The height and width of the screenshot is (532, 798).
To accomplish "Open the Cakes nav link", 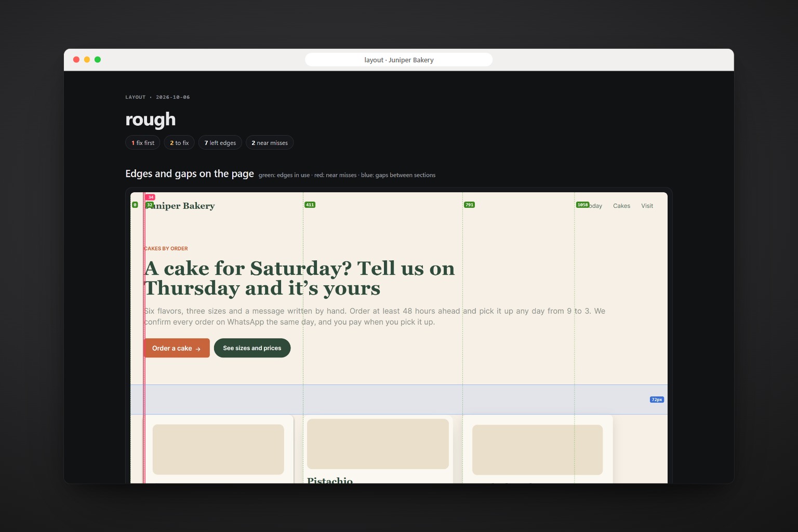I will [x=621, y=206].
